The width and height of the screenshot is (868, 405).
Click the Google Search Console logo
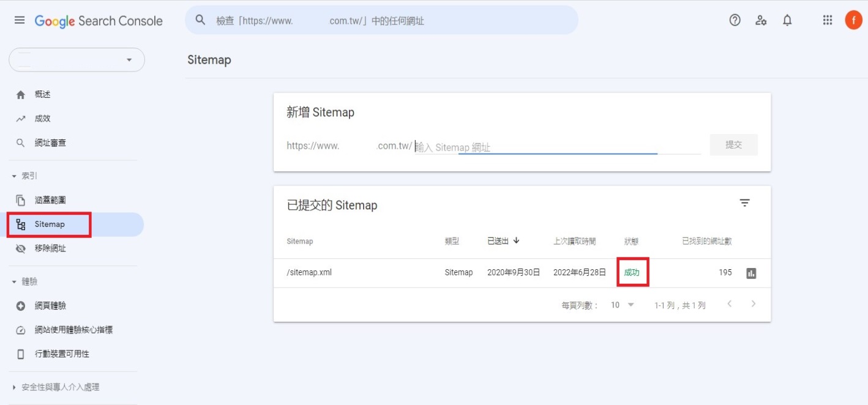pos(99,21)
